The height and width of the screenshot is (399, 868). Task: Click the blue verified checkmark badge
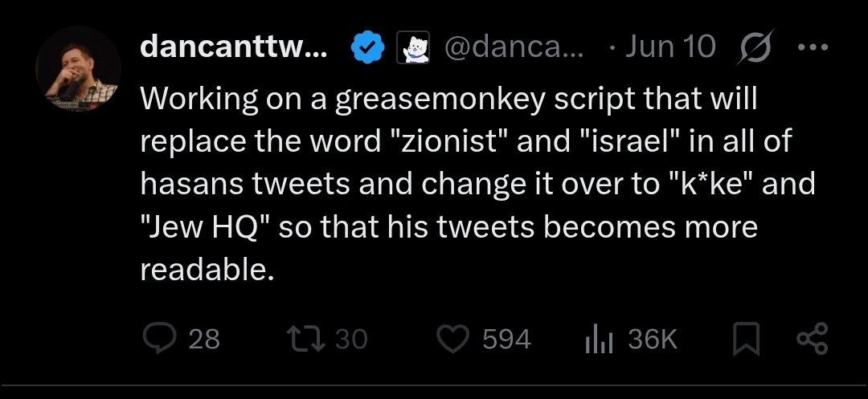click(x=368, y=47)
